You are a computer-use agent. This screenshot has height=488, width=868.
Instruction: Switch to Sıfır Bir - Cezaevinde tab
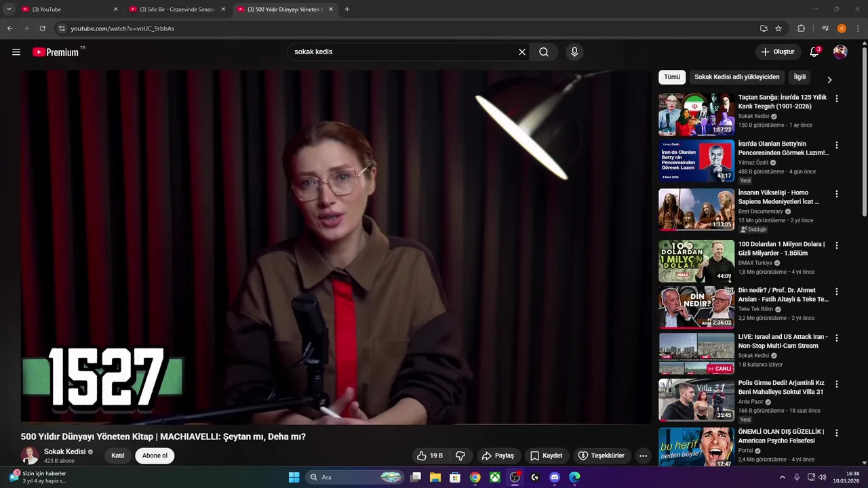pyautogui.click(x=176, y=9)
